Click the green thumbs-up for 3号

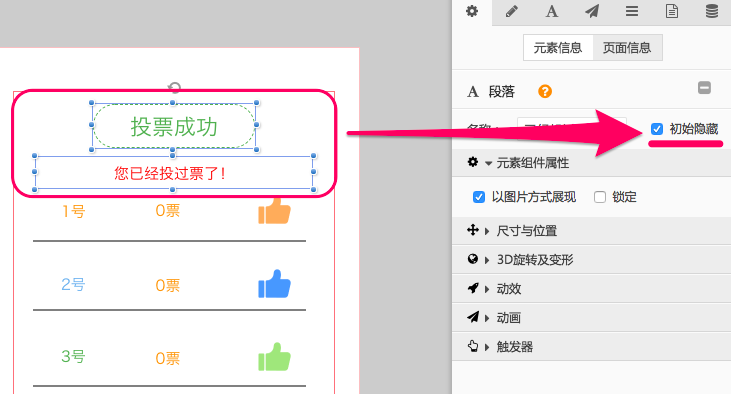(x=274, y=357)
